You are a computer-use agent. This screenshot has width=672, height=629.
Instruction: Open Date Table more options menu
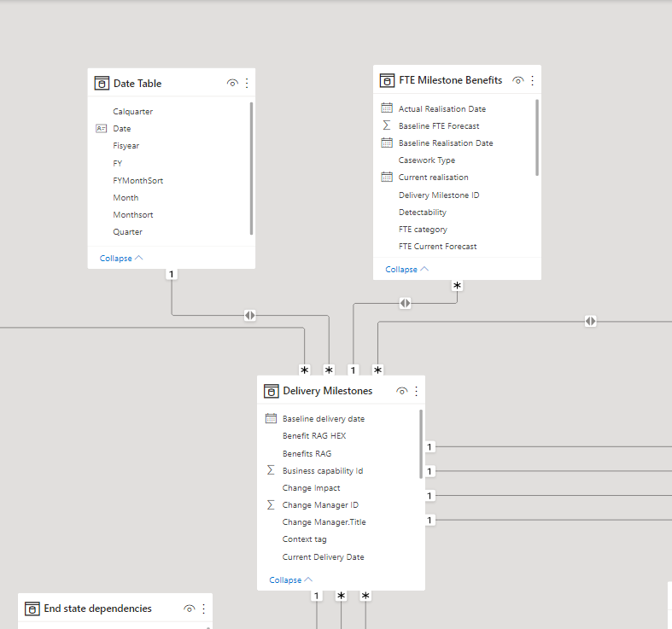pyautogui.click(x=247, y=83)
